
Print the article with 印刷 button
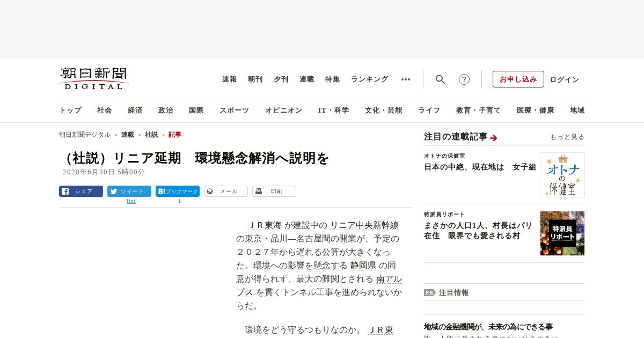274,192
